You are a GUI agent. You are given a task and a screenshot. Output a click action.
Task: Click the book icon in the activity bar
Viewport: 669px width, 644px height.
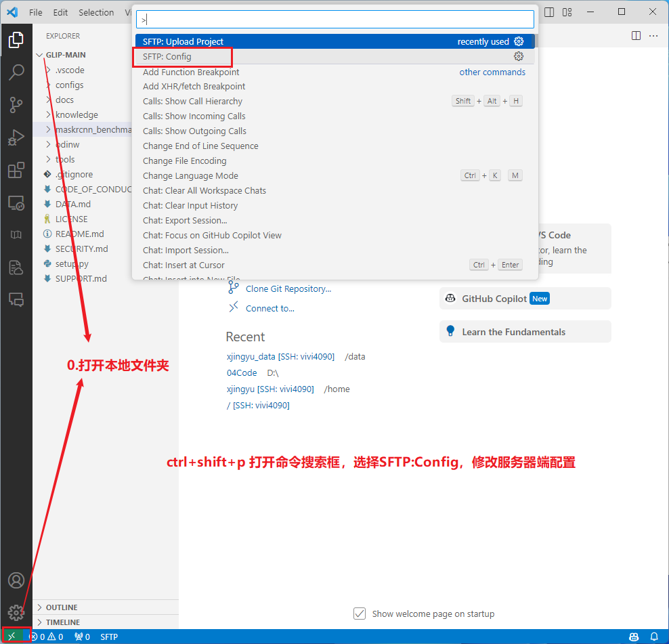[x=16, y=235]
